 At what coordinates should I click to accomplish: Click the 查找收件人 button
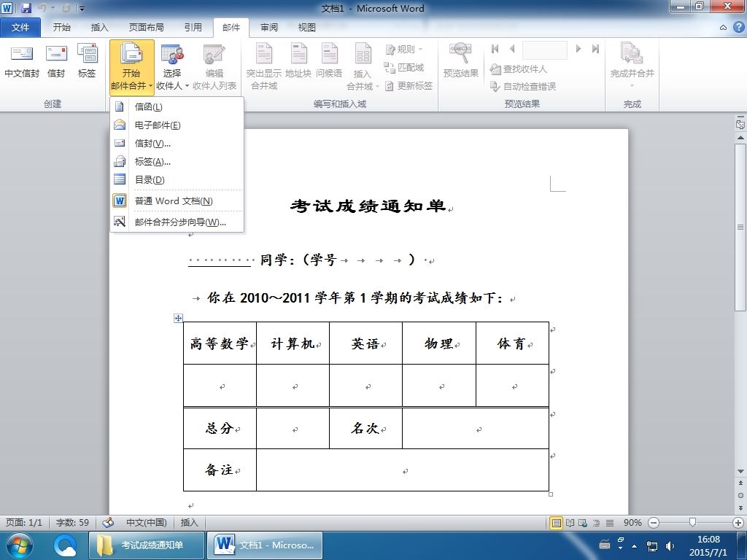click(519, 69)
